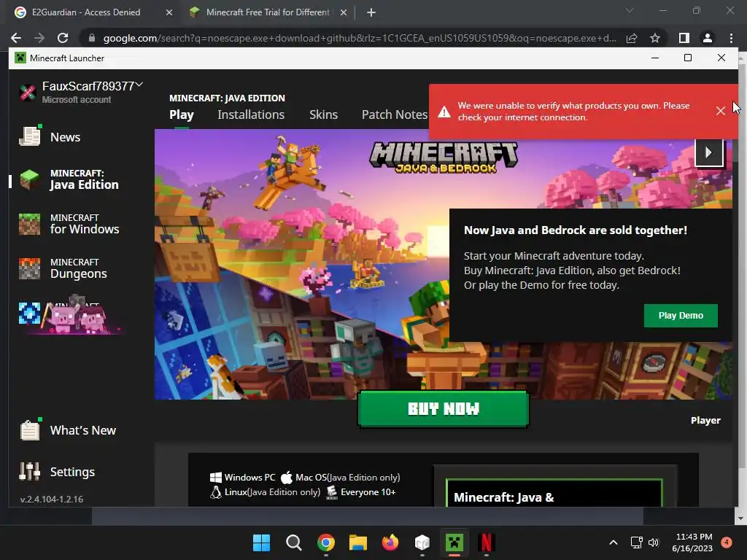Open notifications badge in tray

(727, 542)
